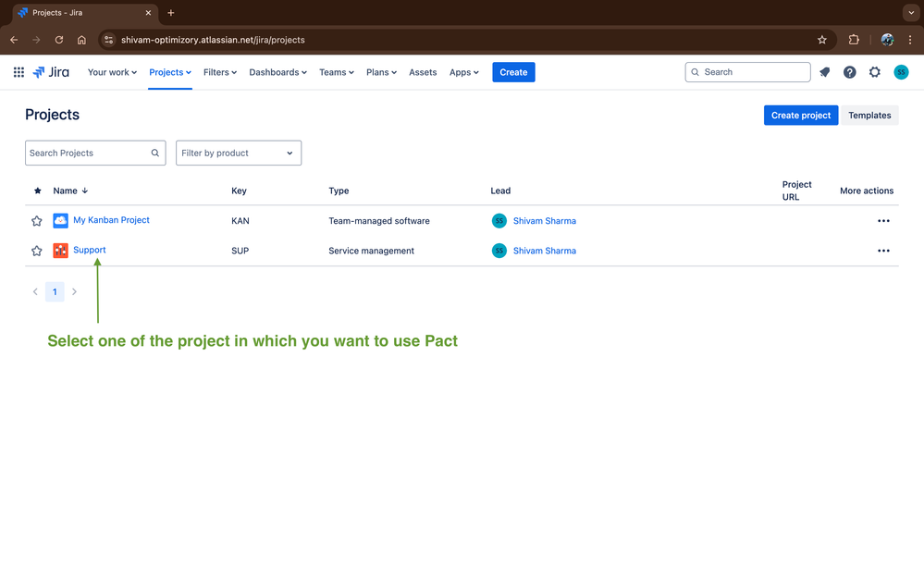Expand the Projects dropdown menu

[x=169, y=72]
